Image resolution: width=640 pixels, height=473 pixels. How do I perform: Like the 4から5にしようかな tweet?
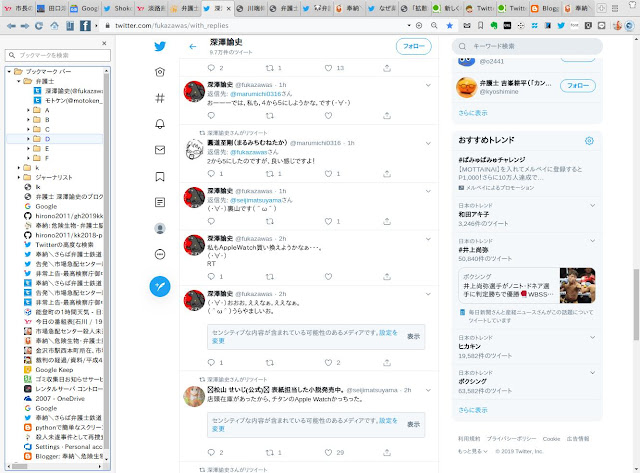tap(328, 115)
